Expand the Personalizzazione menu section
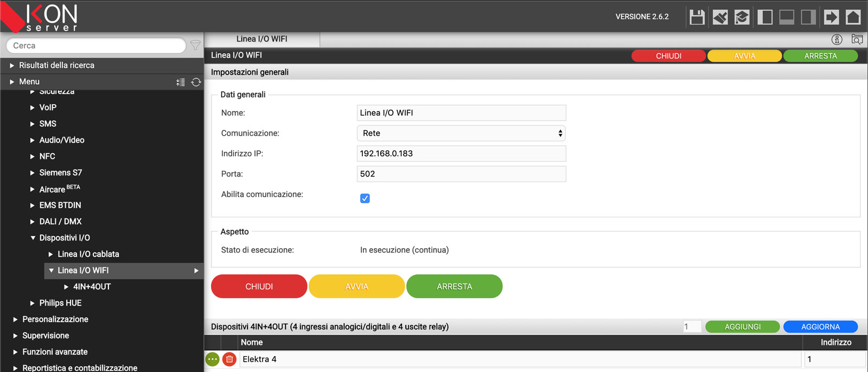Screen dimensions: 868x372 [x=15, y=319]
